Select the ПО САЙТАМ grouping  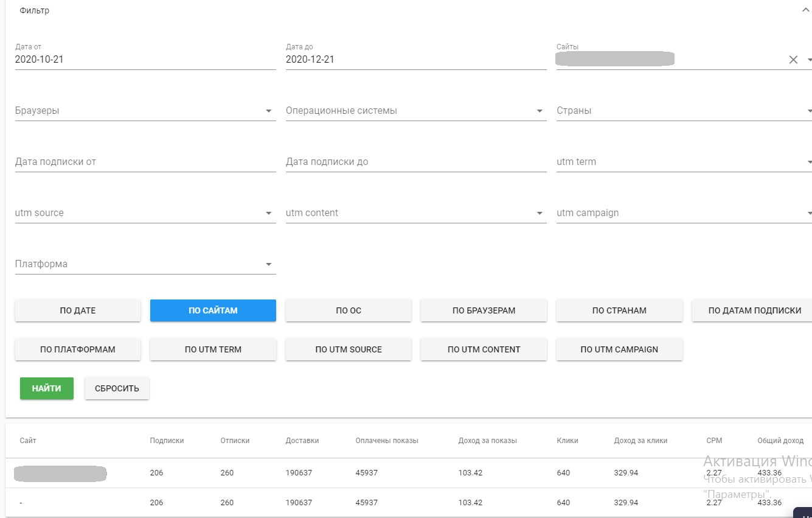[213, 310]
